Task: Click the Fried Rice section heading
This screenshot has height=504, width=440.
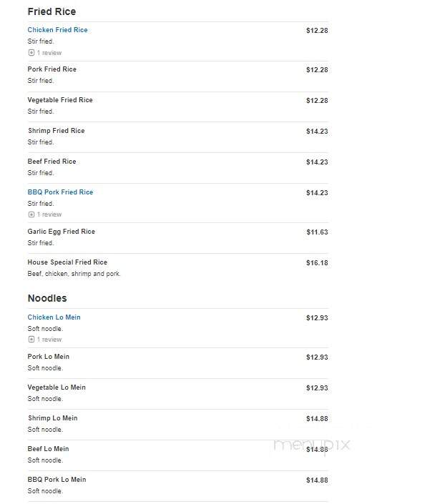Action: pyautogui.click(x=52, y=11)
